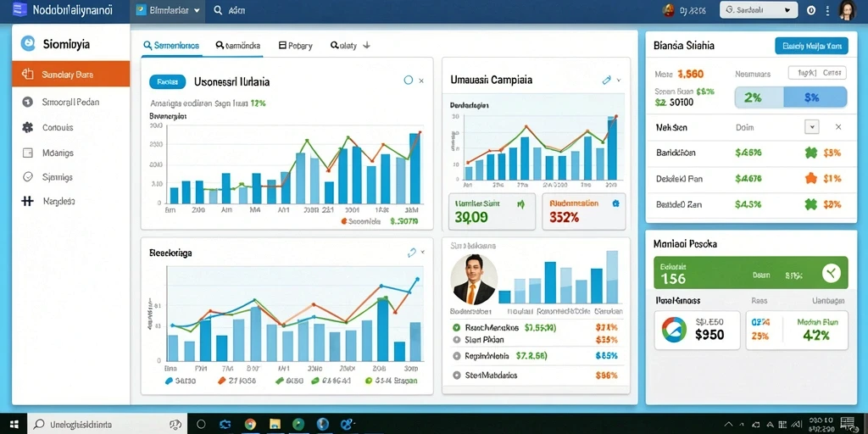This screenshot has height=434, width=868.
Task: Click the user avatar in the top right
Action: click(x=847, y=10)
